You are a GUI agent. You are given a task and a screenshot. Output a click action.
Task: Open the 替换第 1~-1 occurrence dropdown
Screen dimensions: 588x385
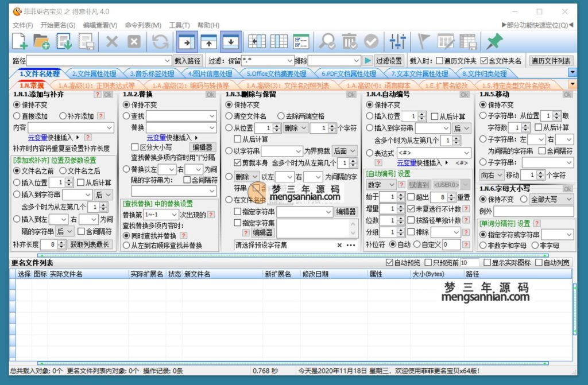tap(174, 215)
